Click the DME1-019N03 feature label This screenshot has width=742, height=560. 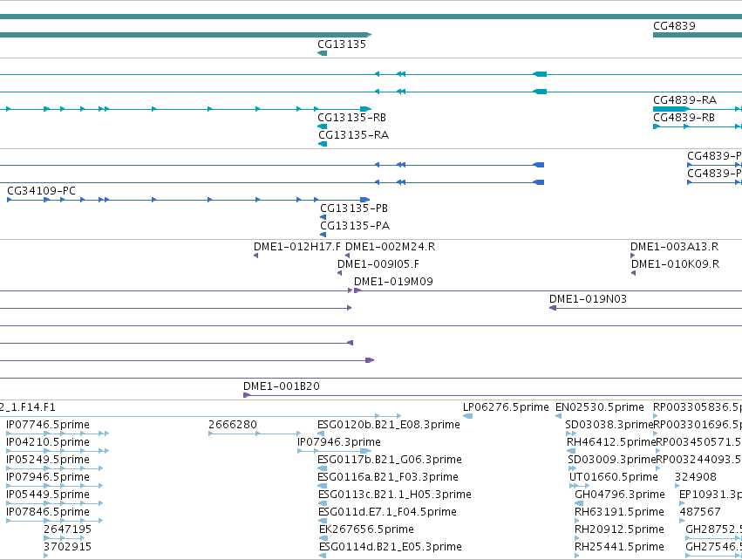[x=588, y=299]
